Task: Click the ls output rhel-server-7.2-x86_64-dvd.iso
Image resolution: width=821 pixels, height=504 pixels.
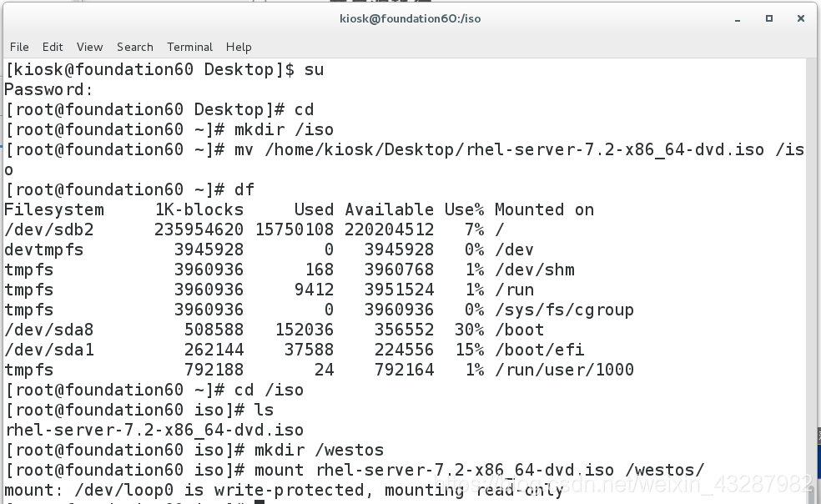Action: (x=154, y=430)
